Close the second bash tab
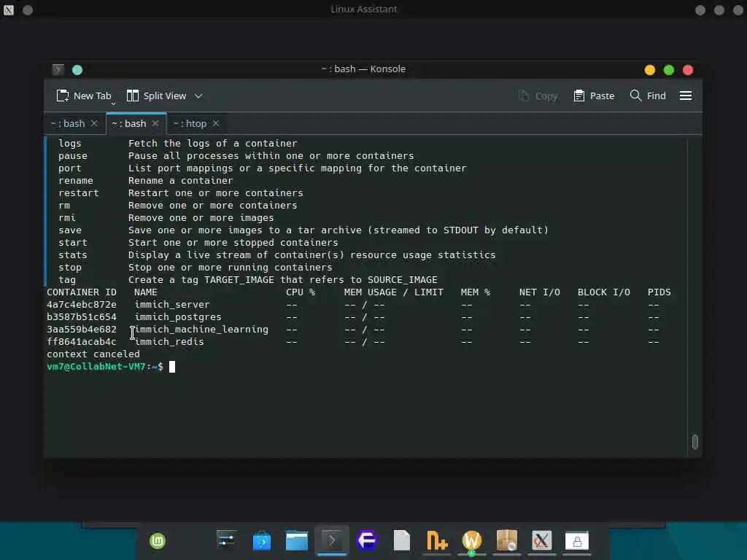This screenshot has width=747, height=560. [x=155, y=123]
